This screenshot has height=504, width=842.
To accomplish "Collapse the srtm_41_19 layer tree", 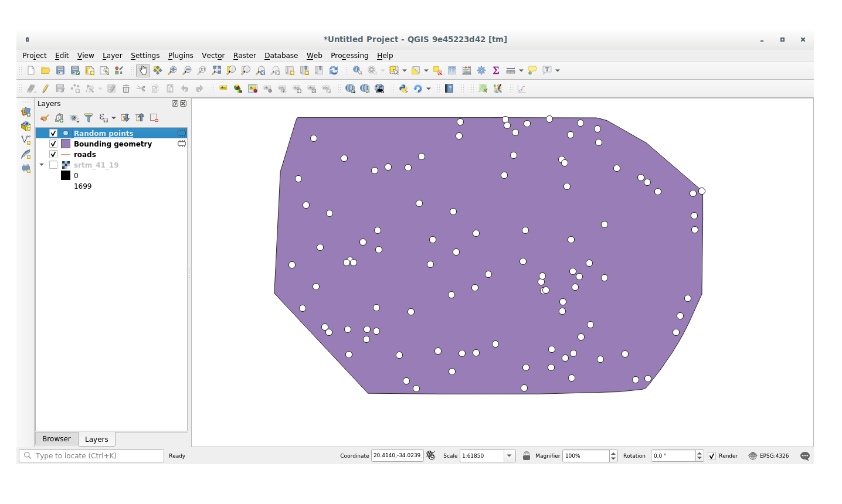I will 42,165.
